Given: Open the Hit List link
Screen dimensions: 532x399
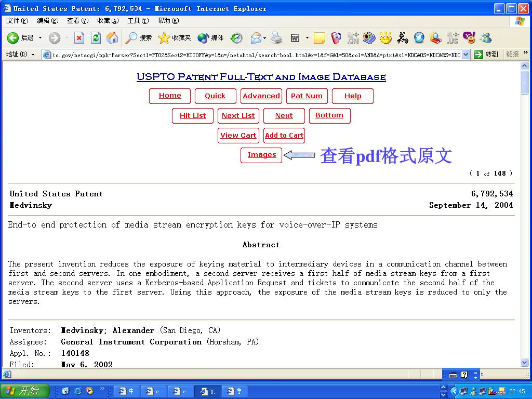Looking at the screenshot, I should [193, 116].
